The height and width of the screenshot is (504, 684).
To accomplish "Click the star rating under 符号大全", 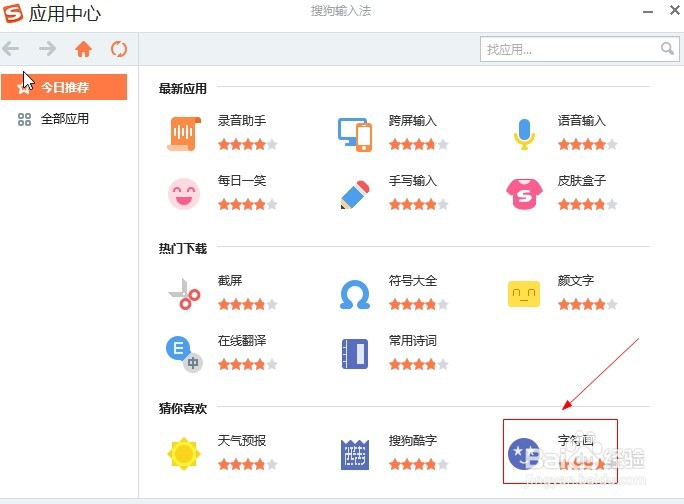I will [419, 304].
